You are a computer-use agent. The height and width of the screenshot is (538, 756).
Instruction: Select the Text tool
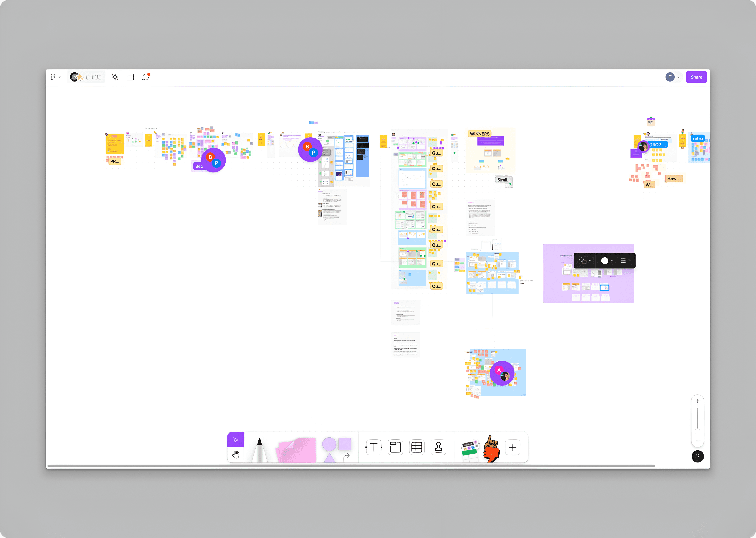click(374, 447)
